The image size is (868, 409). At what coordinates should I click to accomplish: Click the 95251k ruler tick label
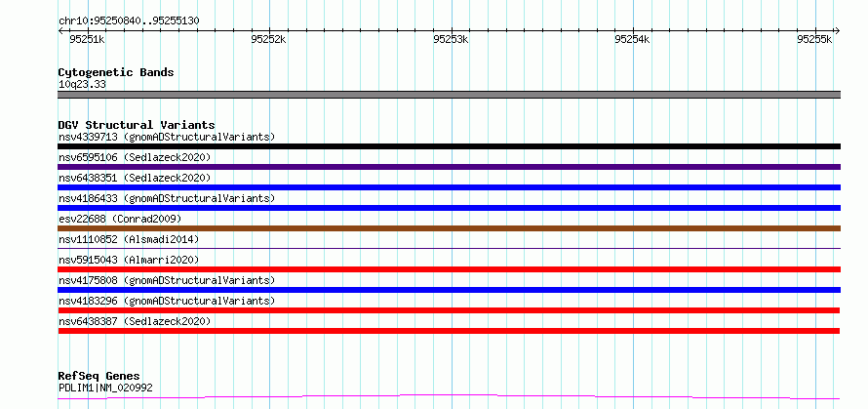coord(88,39)
